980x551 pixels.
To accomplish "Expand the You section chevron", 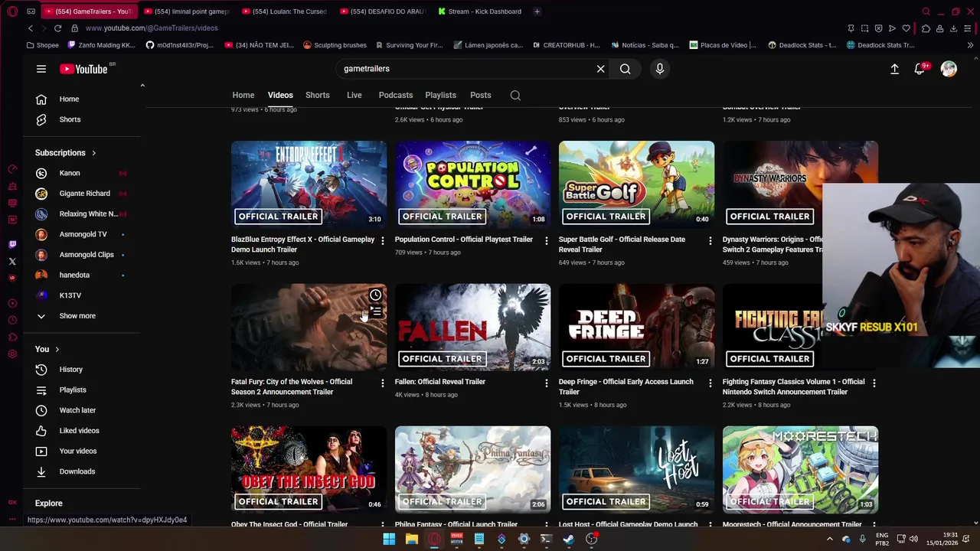I will [57, 350].
